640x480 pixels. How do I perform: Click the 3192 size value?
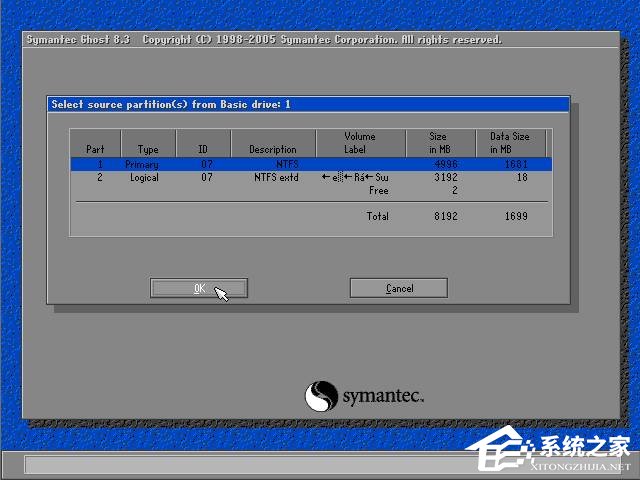coord(446,177)
